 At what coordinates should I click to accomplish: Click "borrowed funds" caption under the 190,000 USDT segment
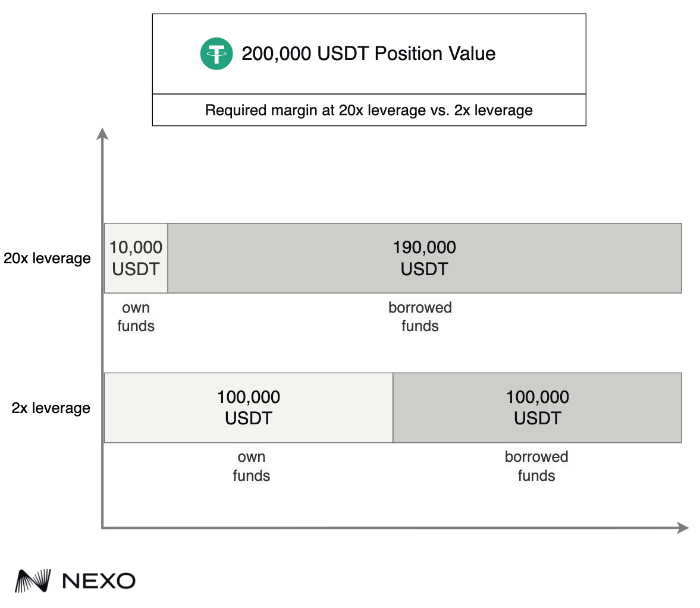(420, 317)
